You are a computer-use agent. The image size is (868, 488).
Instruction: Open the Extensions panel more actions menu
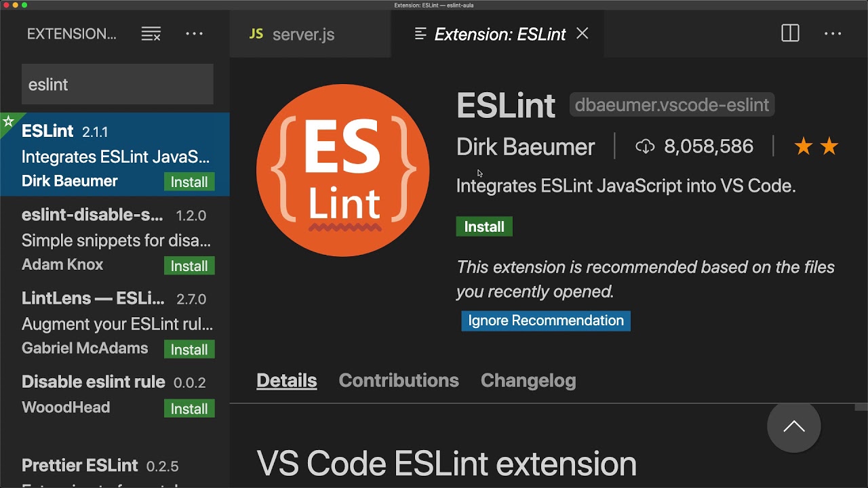coord(195,34)
